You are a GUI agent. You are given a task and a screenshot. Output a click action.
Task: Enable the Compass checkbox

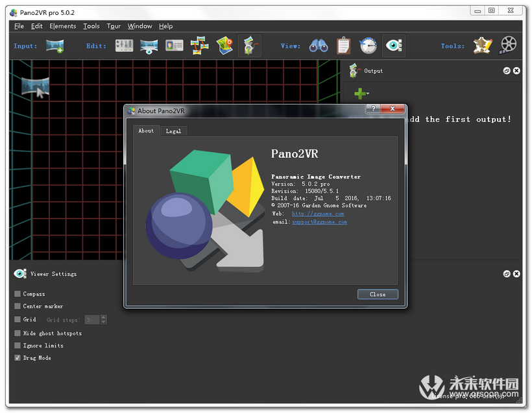(x=18, y=294)
